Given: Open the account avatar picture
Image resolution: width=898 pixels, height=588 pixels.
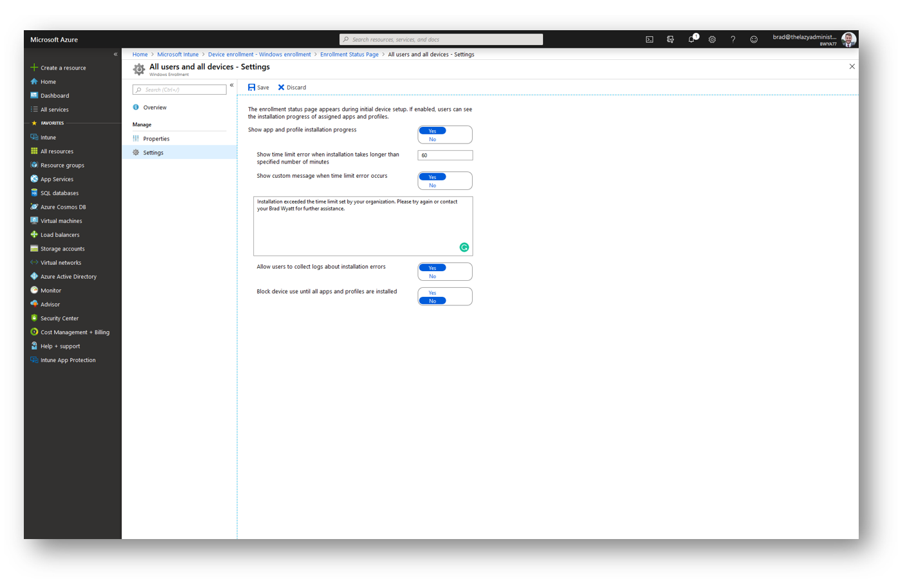Looking at the screenshot, I should (848, 39).
